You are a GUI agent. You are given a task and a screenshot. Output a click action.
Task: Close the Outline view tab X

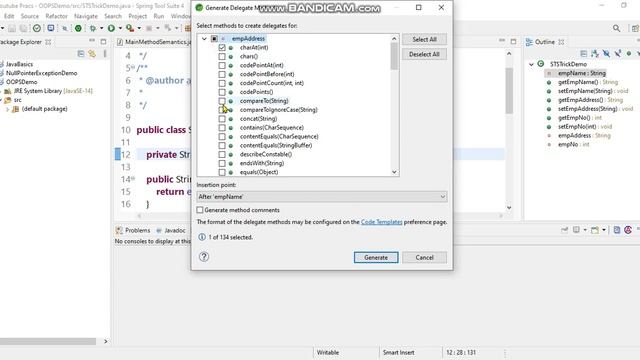[561, 42]
